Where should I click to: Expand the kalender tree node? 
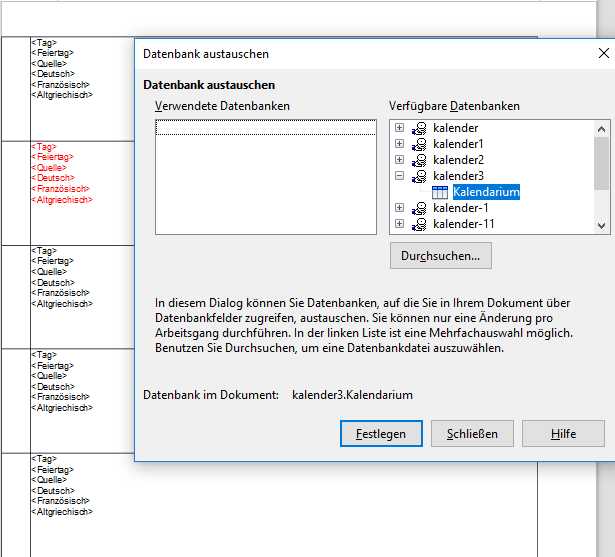tap(400, 128)
